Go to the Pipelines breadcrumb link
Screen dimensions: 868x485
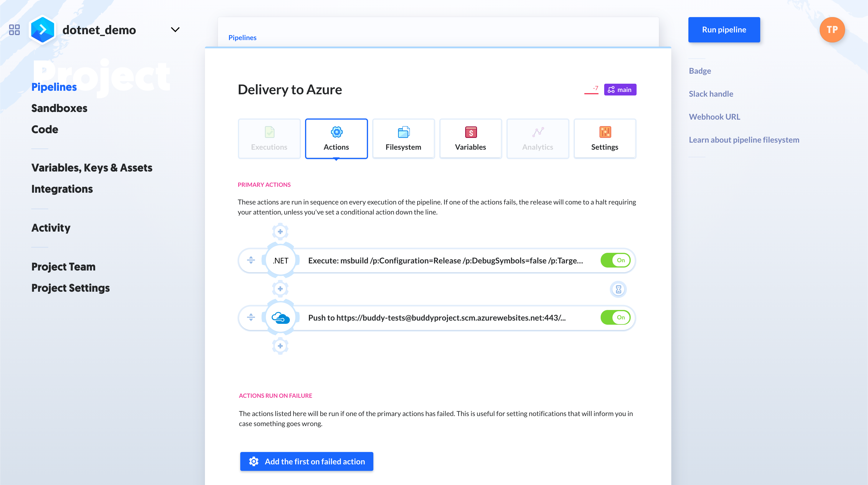tap(242, 37)
